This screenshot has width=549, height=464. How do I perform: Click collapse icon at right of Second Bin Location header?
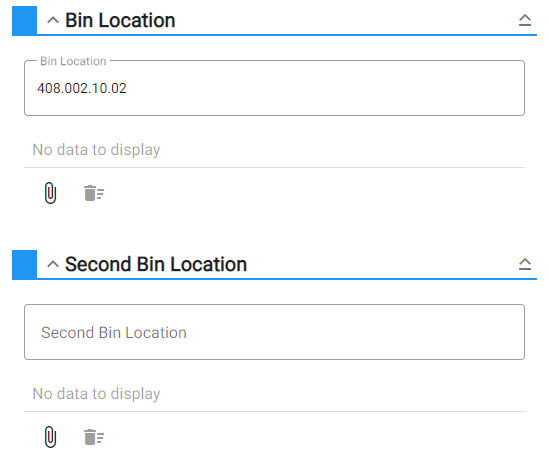tap(524, 264)
